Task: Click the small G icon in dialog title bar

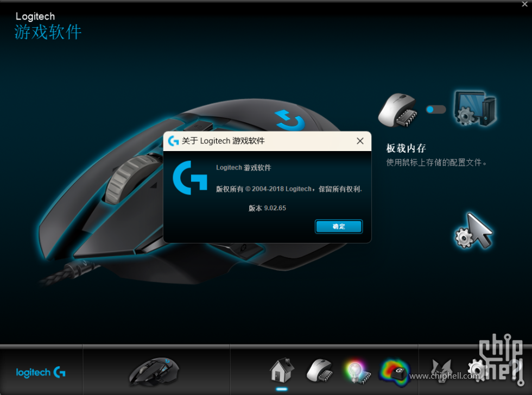Action: [173, 141]
